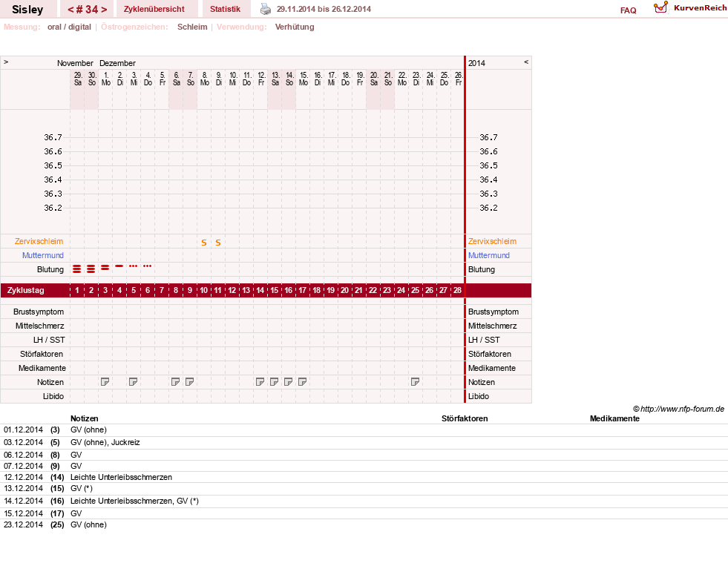
Task: Open the FAQ link
Action: [x=628, y=10]
